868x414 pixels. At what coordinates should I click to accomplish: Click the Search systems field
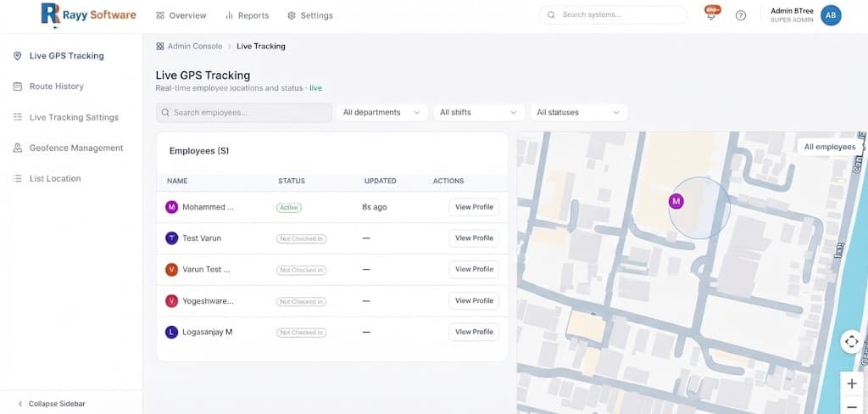pyautogui.click(x=613, y=15)
